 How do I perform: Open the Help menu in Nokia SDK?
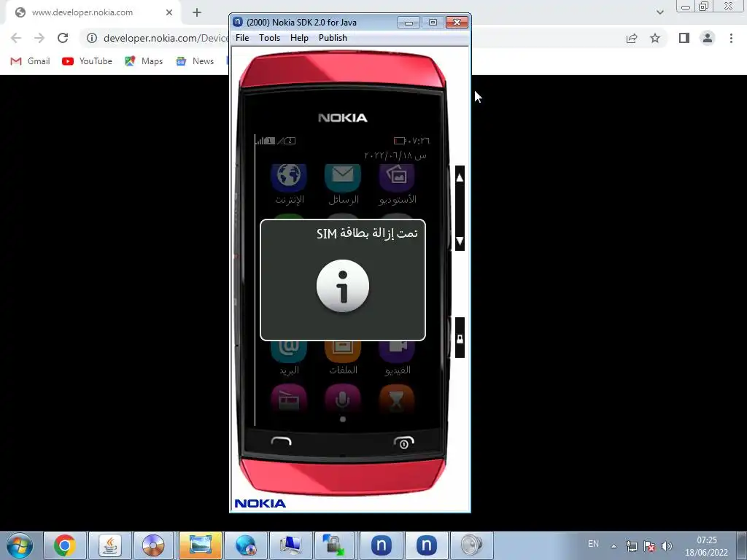click(x=299, y=38)
